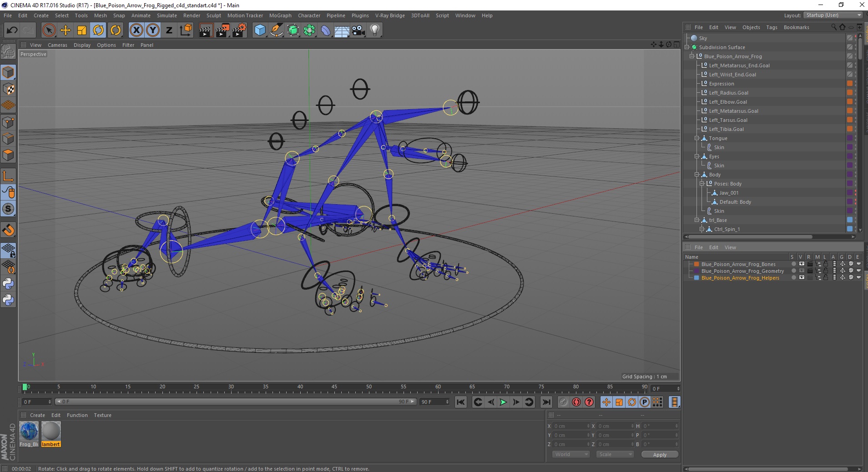The image size is (868, 472).
Task: Toggle the Z axis lock
Action: pos(169,30)
